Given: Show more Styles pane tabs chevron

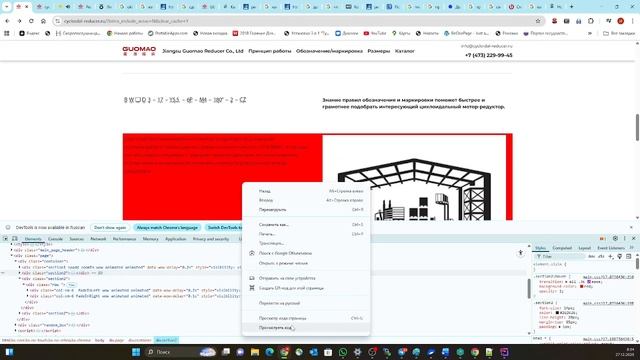Looking at the screenshot, I should 632,248.
